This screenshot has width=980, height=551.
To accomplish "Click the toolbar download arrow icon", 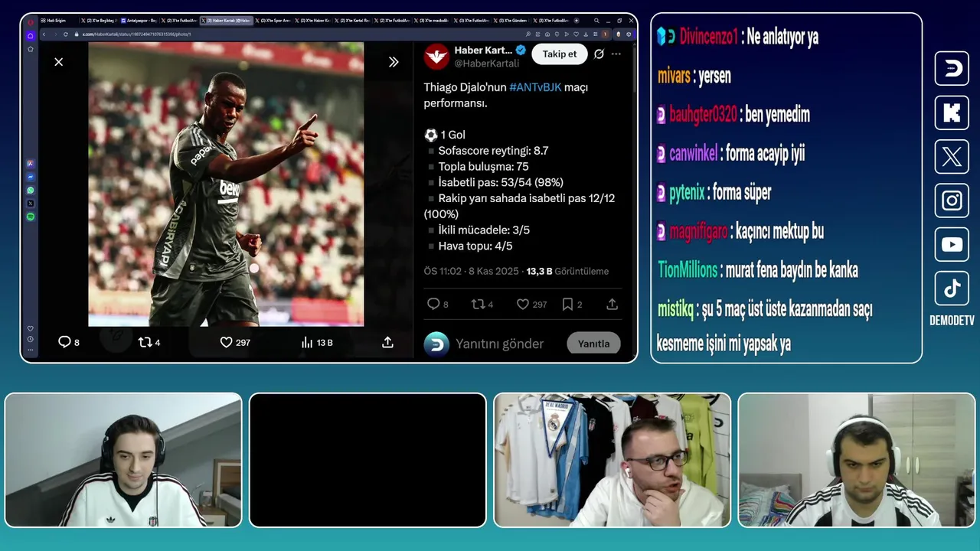I will point(586,34).
